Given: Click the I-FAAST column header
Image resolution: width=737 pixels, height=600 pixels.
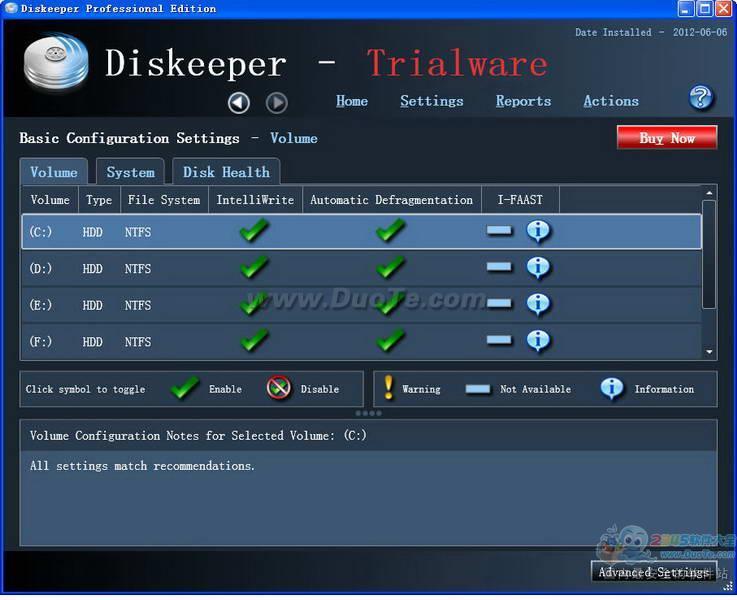Looking at the screenshot, I should (520, 200).
